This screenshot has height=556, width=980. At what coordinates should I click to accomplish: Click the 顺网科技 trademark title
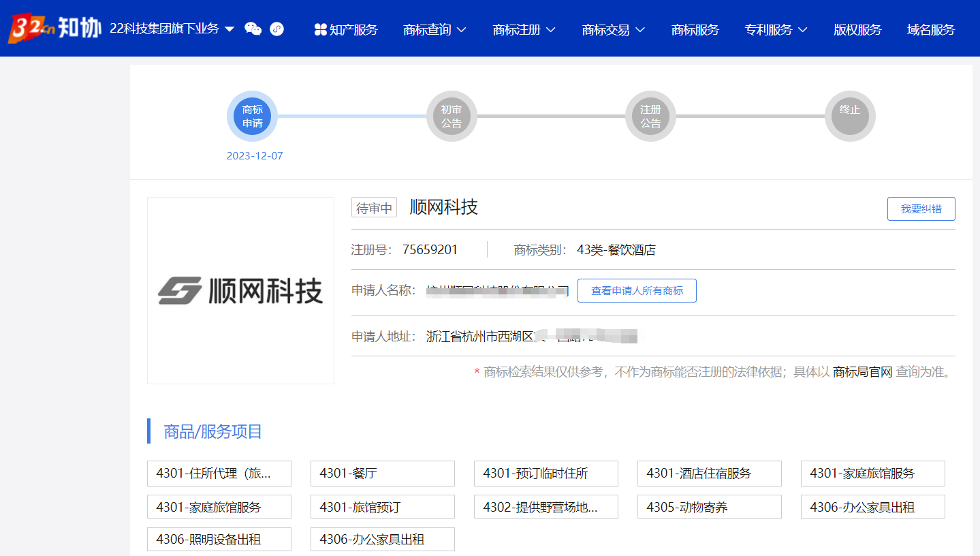pyautogui.click(x=444, y=207)
